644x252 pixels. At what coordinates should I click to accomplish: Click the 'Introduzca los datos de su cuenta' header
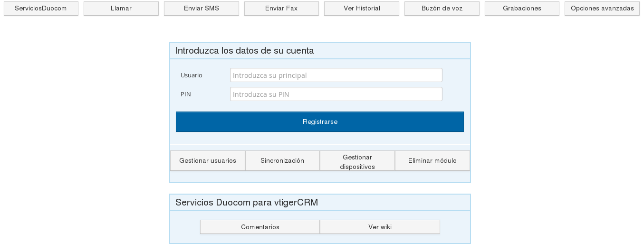point(245,51)
